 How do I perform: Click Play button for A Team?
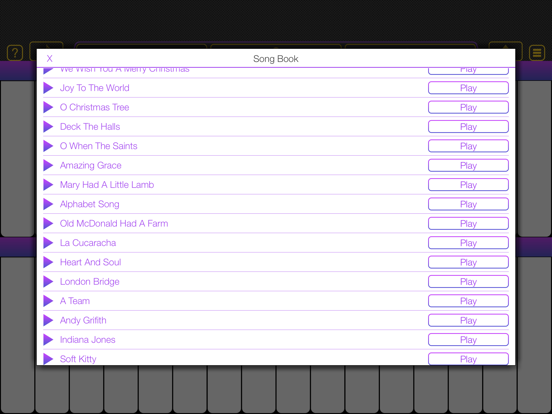(x=468, y=301)
